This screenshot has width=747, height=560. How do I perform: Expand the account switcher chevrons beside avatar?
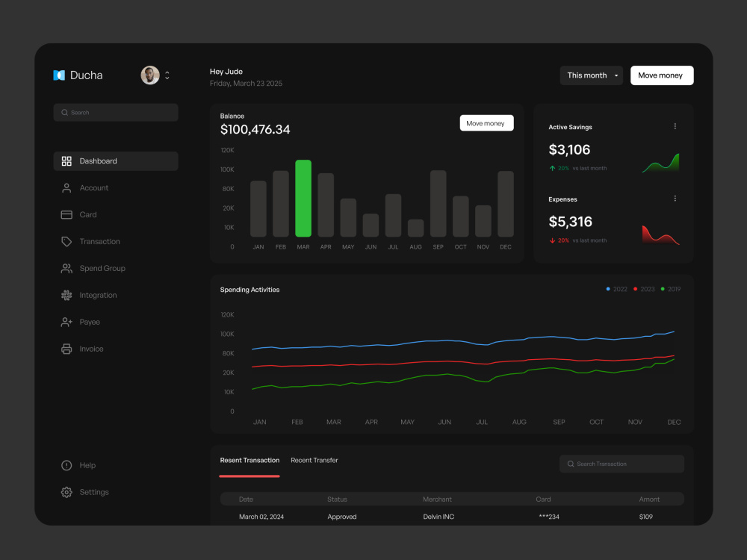(x=167, y=75)
